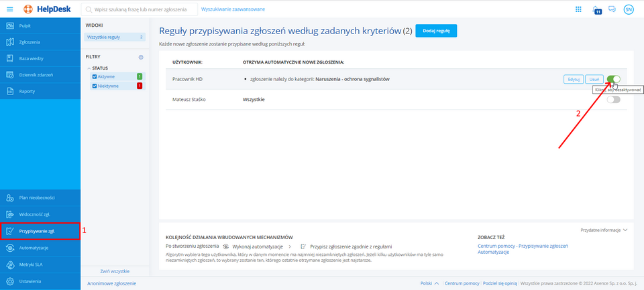Open the chat messages icon
Viewport: 644px width, 290px height.
click(x=612, y=9)
